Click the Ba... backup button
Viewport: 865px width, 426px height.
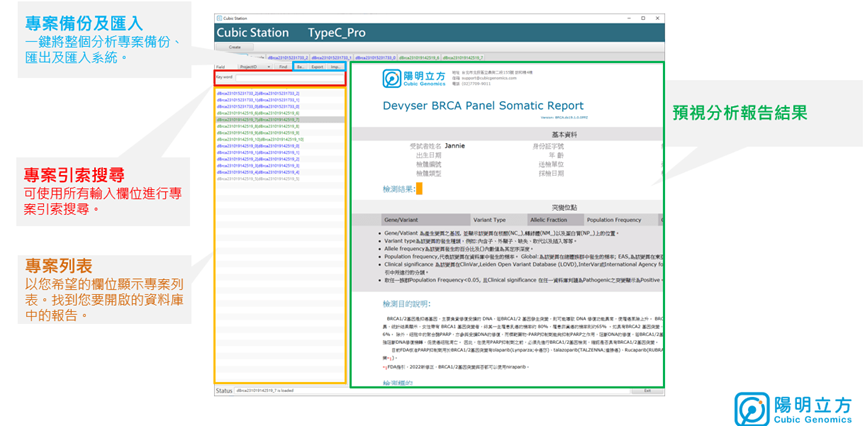(x=299, y=66)
